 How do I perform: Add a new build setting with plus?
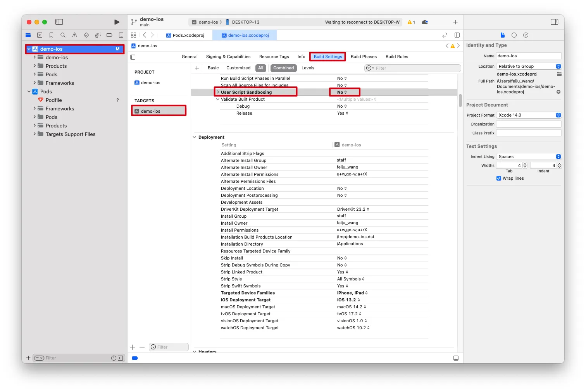197,68
